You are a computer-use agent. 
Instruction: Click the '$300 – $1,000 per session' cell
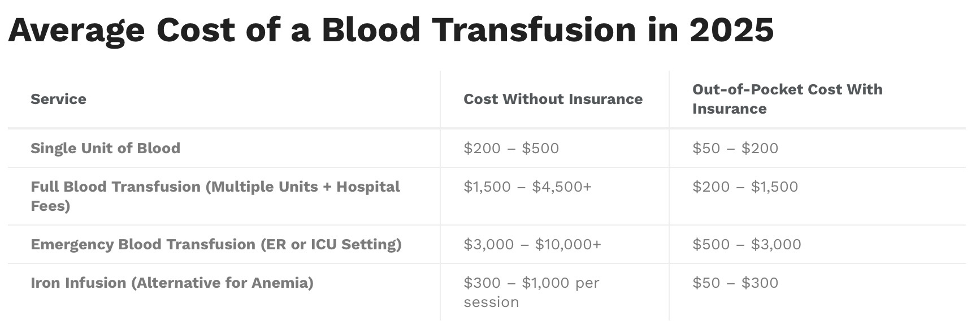click(x=531, y=292)
